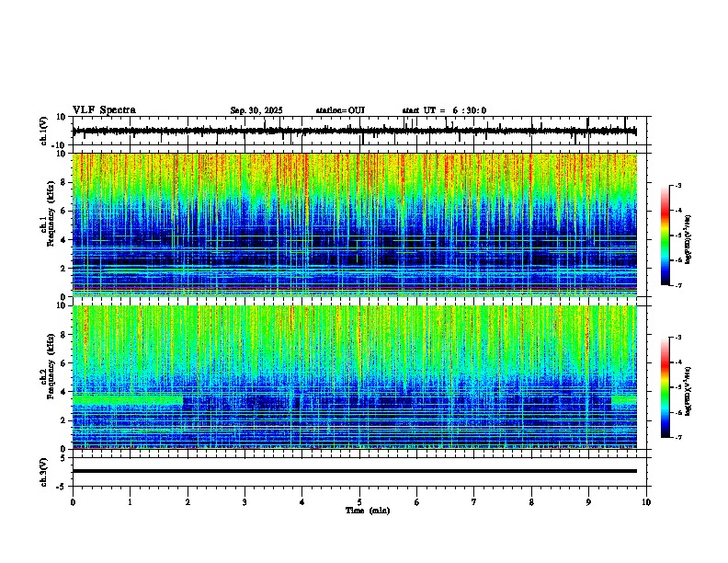Image resolution: width=728 pixels, height=563 pixels.
Task: Click the time axis tick label "9"
Action: coord(588,502)
